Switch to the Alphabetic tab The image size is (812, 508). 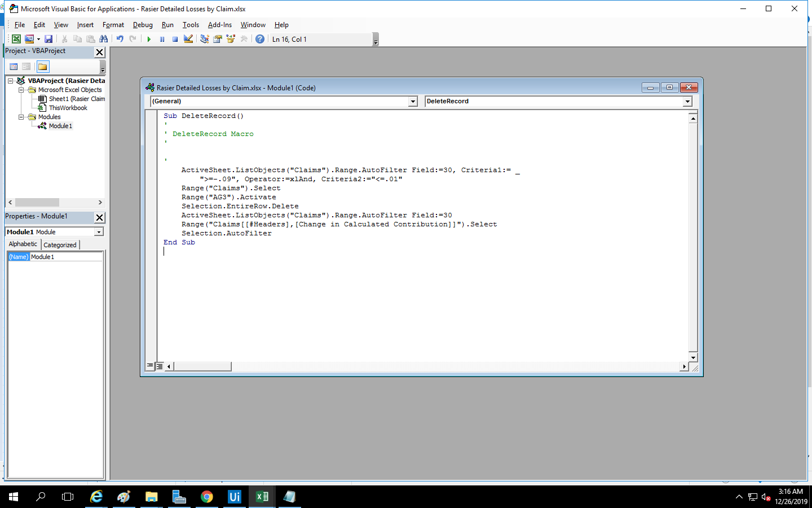click(x=23, y=244)
